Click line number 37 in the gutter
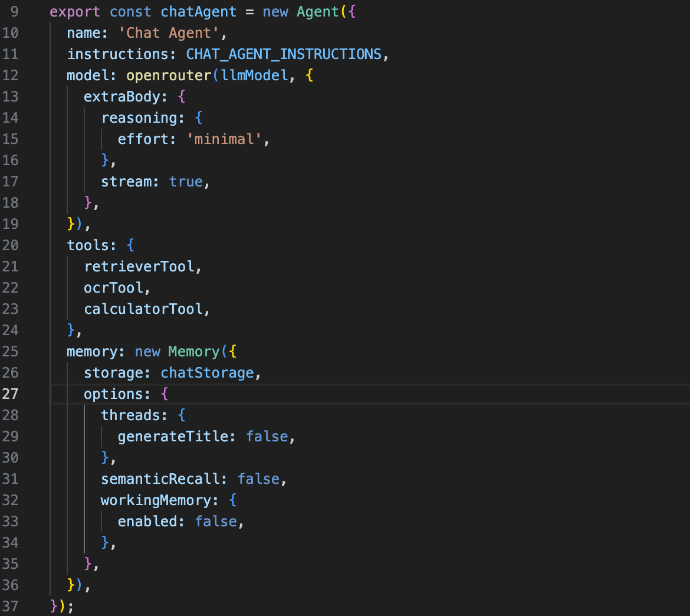This screenshot has height=616, width=690. [x=10, y=607]
